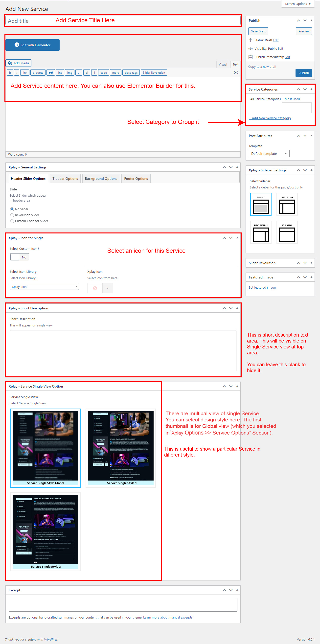Click the Add New Service Category link
Viewport: 320px width, 644px height.
point(270,118)
